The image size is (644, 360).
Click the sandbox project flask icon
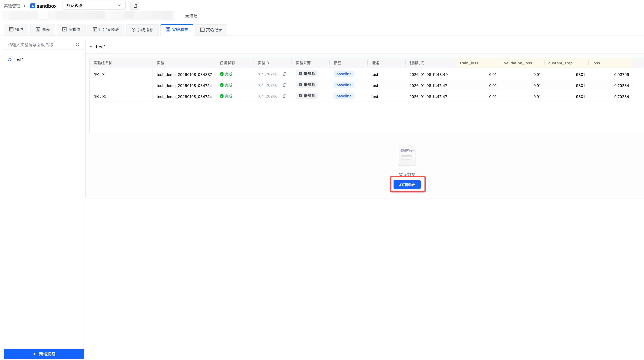click(33, 6)
